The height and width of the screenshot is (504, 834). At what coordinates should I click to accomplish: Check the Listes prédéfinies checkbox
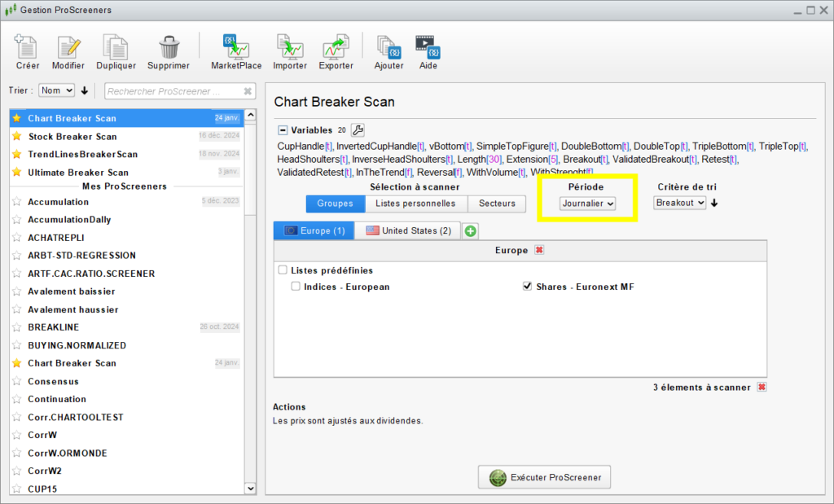pos(283,270)
